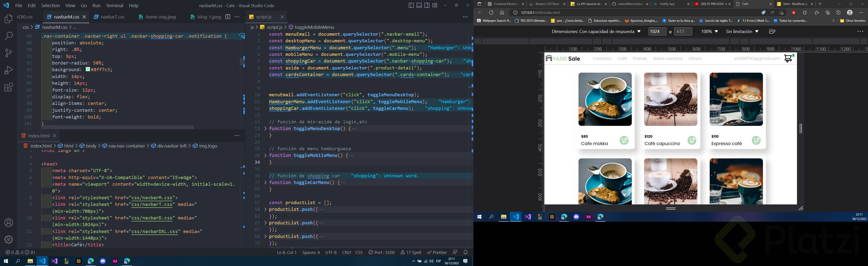This screenshot has width=868, height=266.
Task: Expand the toggleCarMenu function fold
Action: [266, 183]
